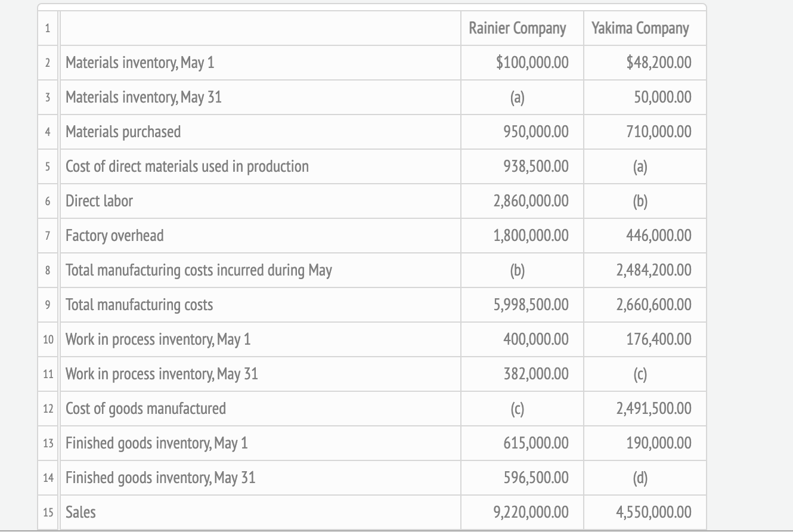
Task: Click the Cost of goods manufactured label
Action: pos(145,409)
